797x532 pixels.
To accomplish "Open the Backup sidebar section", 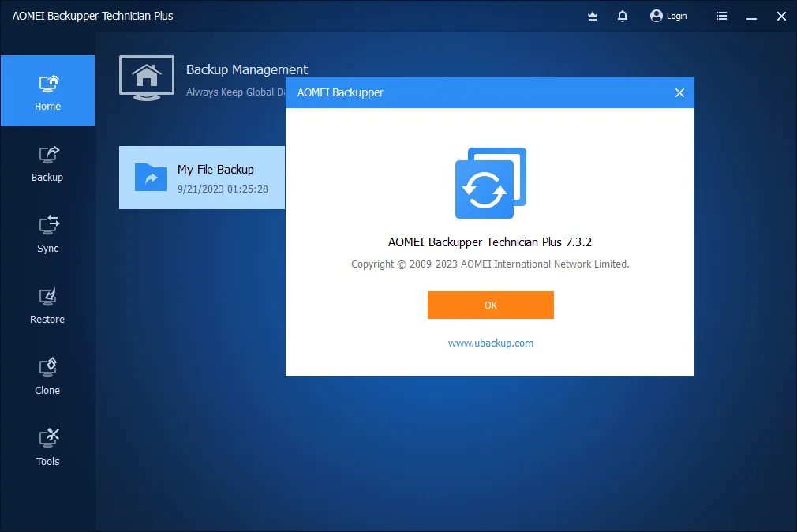I will 47,163.
